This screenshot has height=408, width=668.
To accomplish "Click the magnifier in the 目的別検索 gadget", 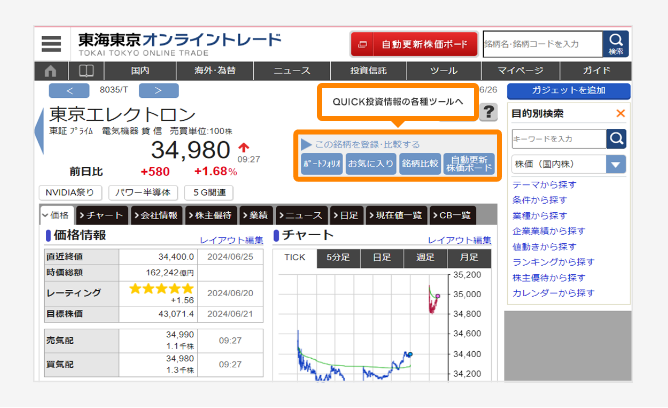I will 616,139.
